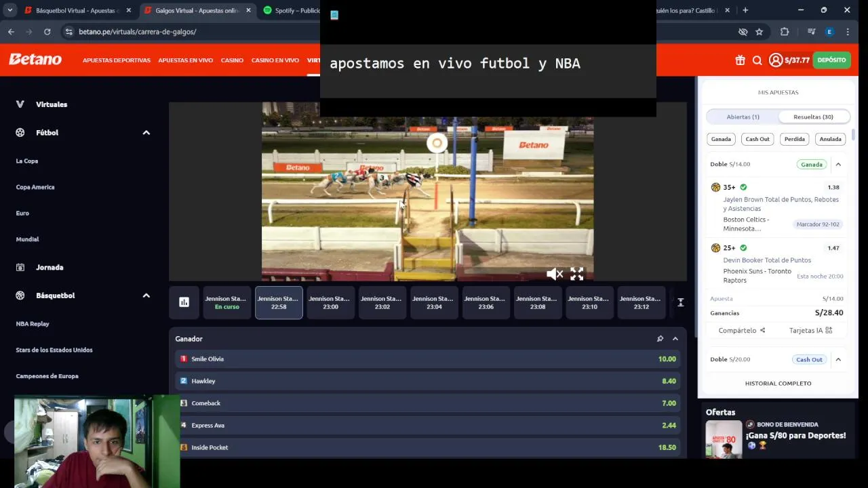
Task: Switch race video to fullscreen
Action: pos(576,274)
